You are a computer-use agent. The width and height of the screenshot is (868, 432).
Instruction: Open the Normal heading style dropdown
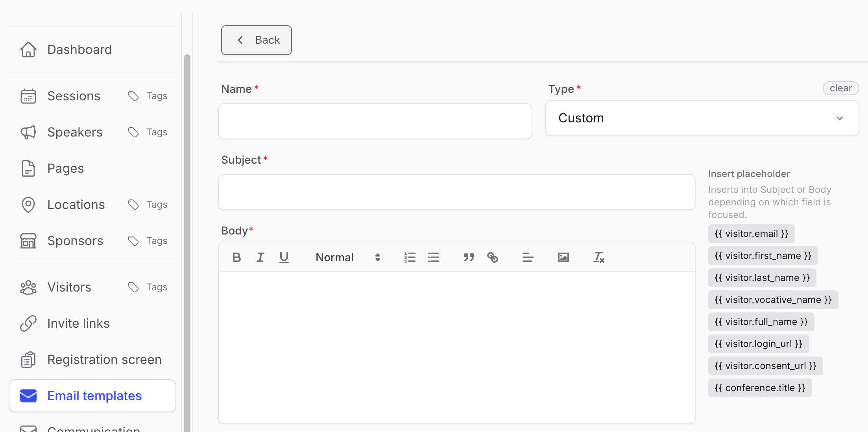click(347, 257)
